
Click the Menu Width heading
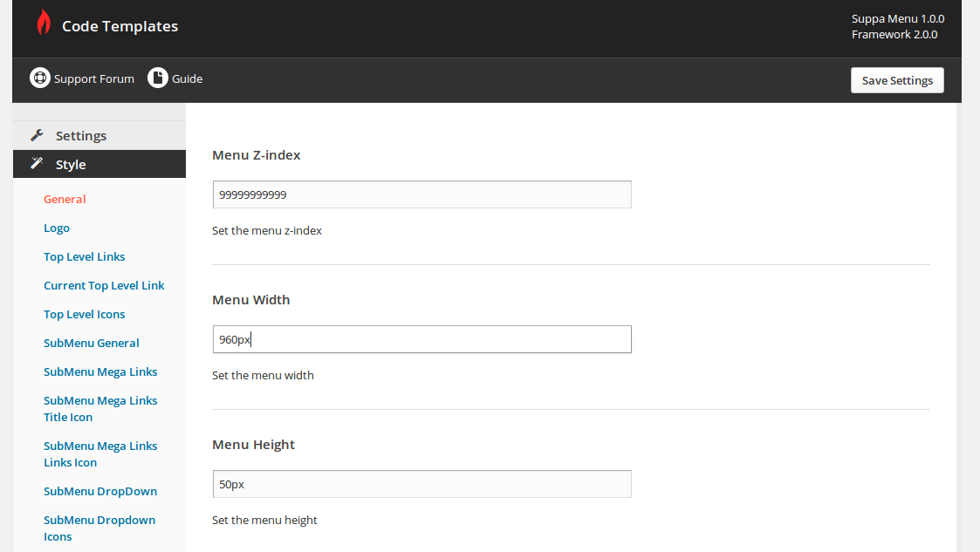(x=250, y=300)
